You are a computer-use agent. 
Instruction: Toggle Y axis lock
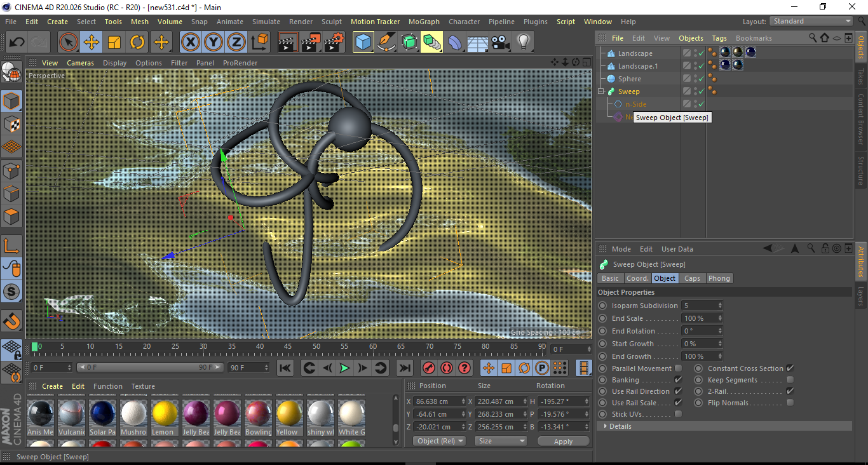pos(214,43)
